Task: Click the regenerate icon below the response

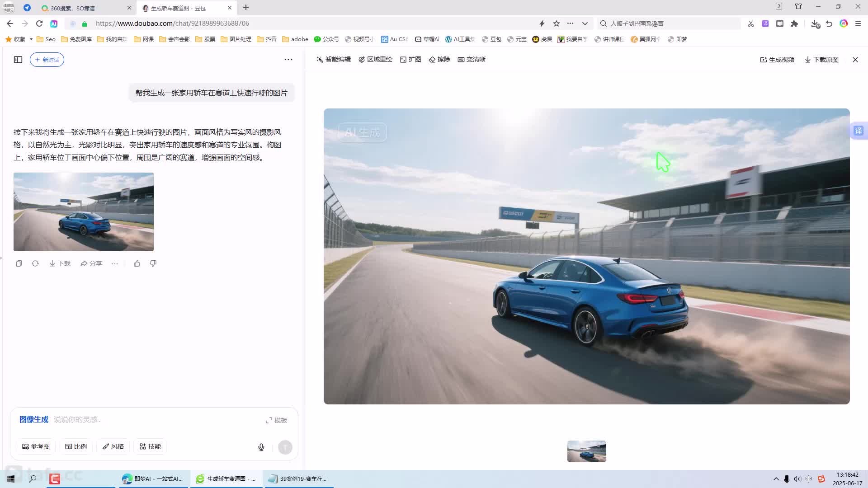Action: click(35, 263)
